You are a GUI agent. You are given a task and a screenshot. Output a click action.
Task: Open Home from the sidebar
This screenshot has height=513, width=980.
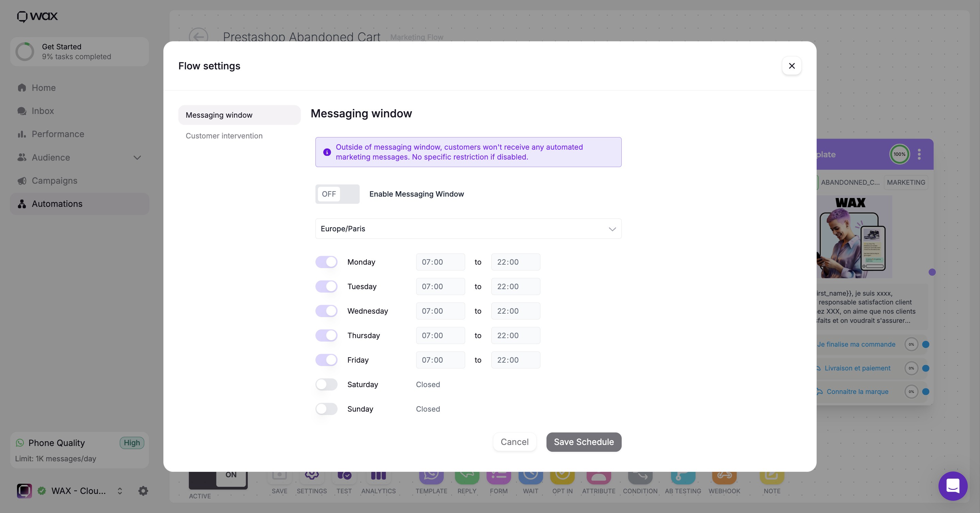coord(80,88)
